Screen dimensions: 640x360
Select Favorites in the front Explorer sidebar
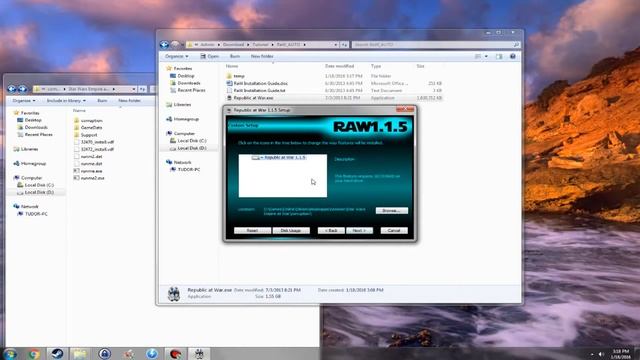coord(182,69)
